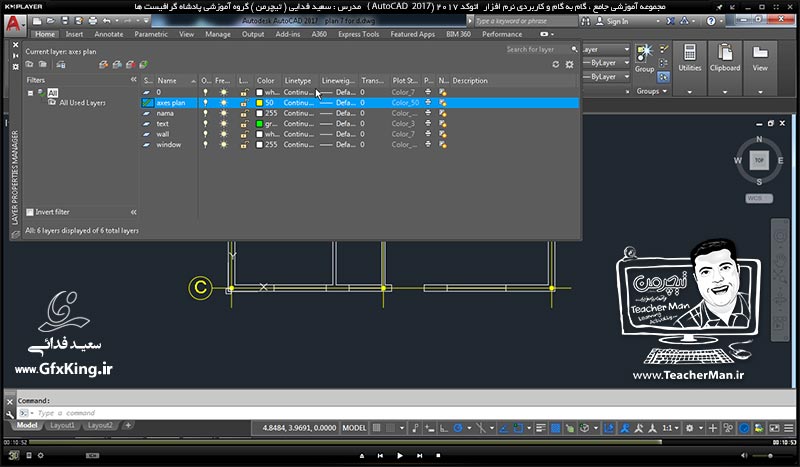Collapse the Filters pane with double chevron
The height and width of the screenshot is (467, 800).
pos(134,80)
